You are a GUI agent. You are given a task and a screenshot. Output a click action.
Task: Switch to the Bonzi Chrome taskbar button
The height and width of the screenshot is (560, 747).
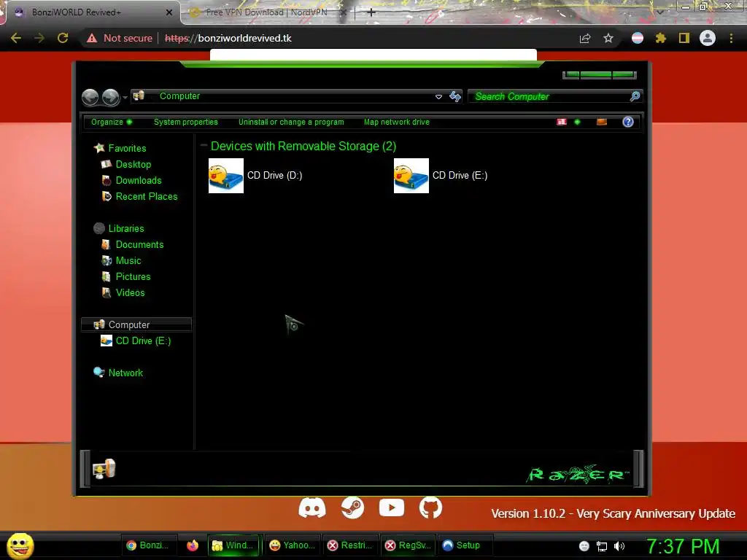148,545
